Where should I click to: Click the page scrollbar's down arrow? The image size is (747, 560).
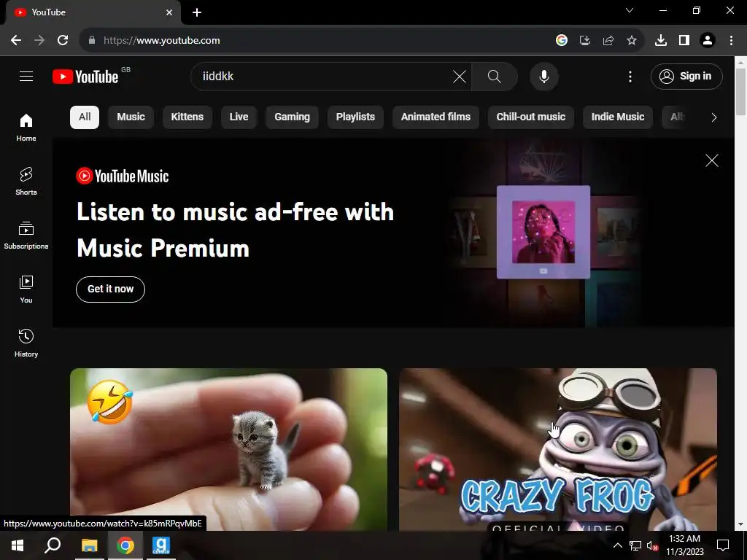coord(740,525)
